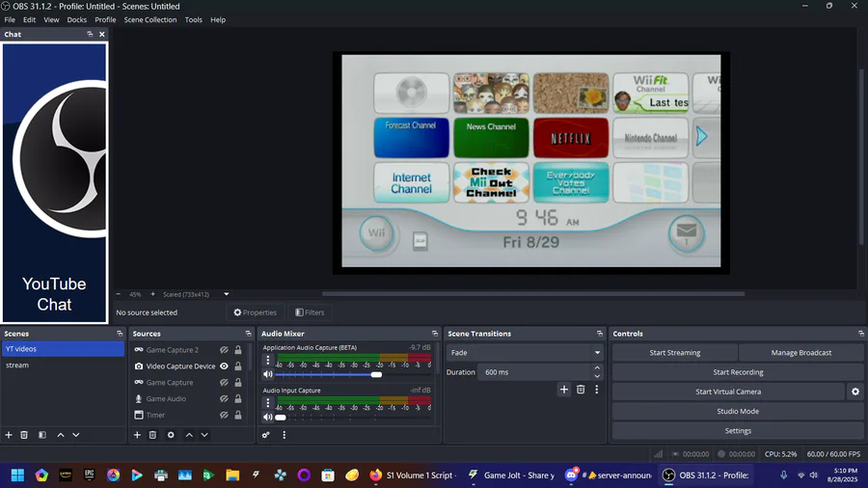Show the Game Capture source
The image size is (868, 488).
(x=224, y=382)
